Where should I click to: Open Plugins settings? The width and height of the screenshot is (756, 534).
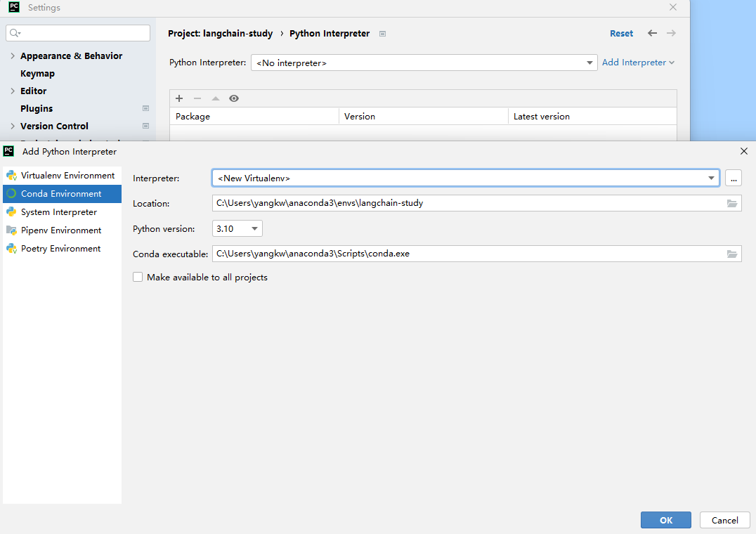[37, 108]
